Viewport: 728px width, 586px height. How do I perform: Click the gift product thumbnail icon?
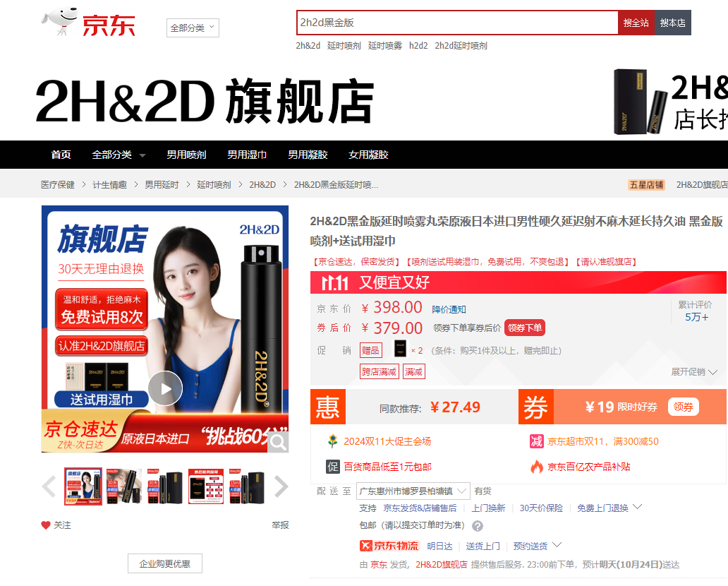point(400,349)
